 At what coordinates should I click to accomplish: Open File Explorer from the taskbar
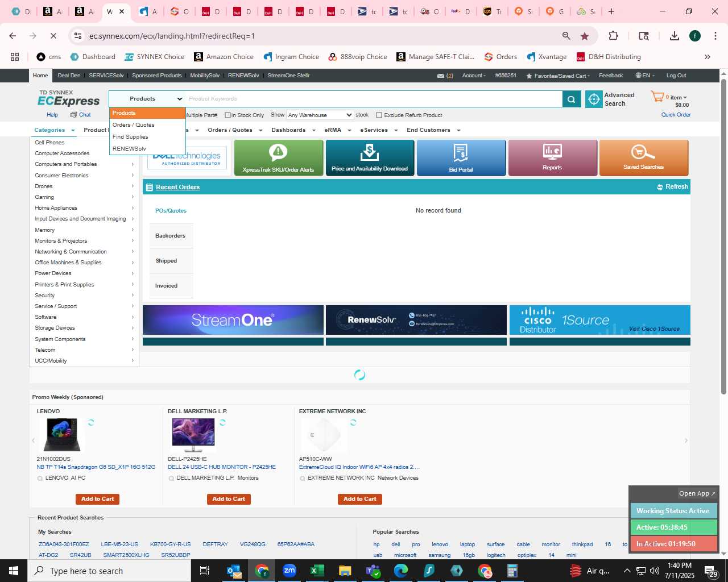click(345, 571)
